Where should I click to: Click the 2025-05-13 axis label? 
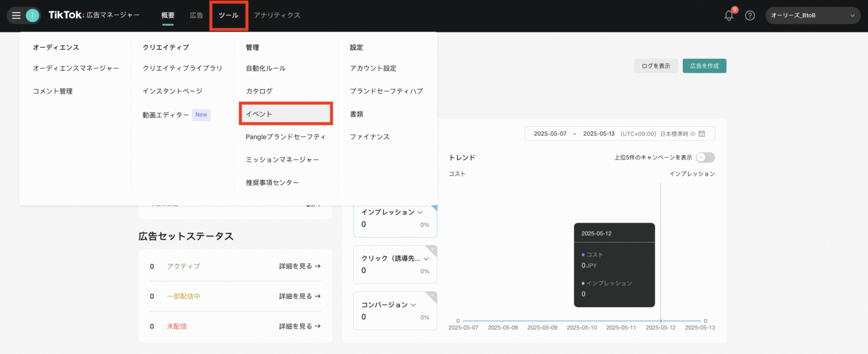pos(700,328)
